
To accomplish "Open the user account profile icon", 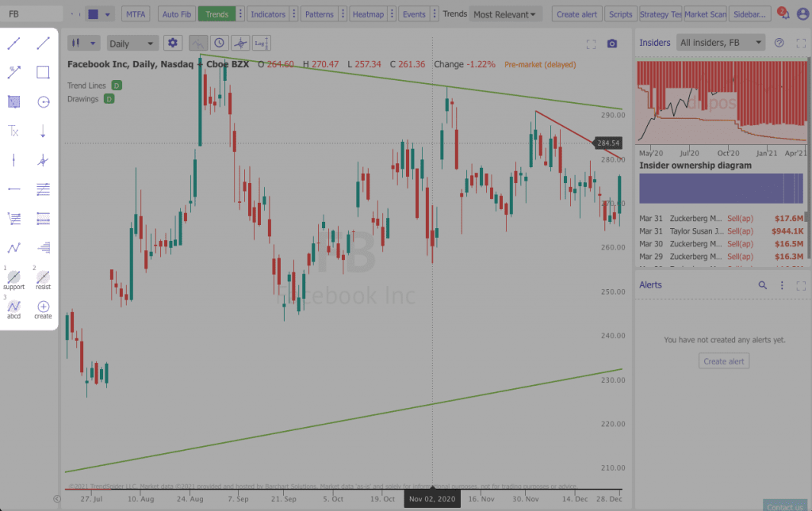I will click(802, 14).
